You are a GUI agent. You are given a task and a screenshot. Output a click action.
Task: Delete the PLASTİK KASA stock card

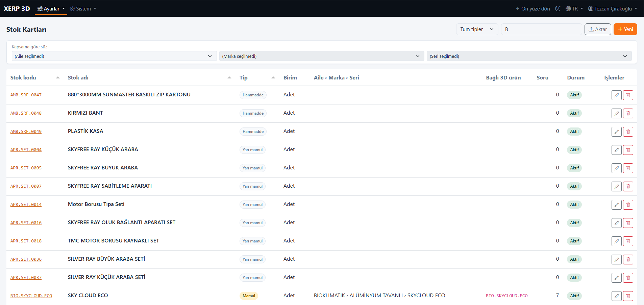pyautogui.click(x=628, y=132)
